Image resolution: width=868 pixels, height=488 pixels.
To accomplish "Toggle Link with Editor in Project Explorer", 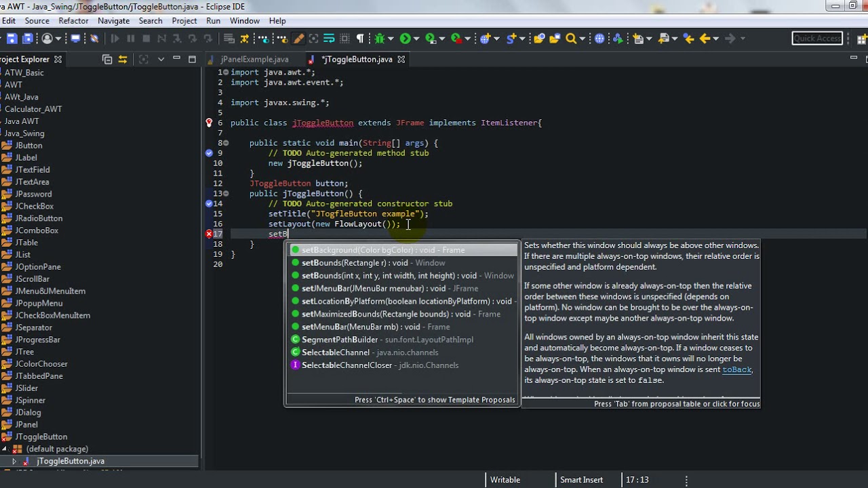I will tap(123, 60).
